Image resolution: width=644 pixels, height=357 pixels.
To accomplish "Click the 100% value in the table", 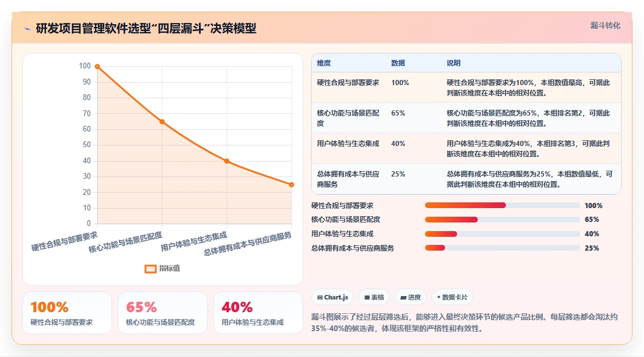I will [x=400, y=83].
